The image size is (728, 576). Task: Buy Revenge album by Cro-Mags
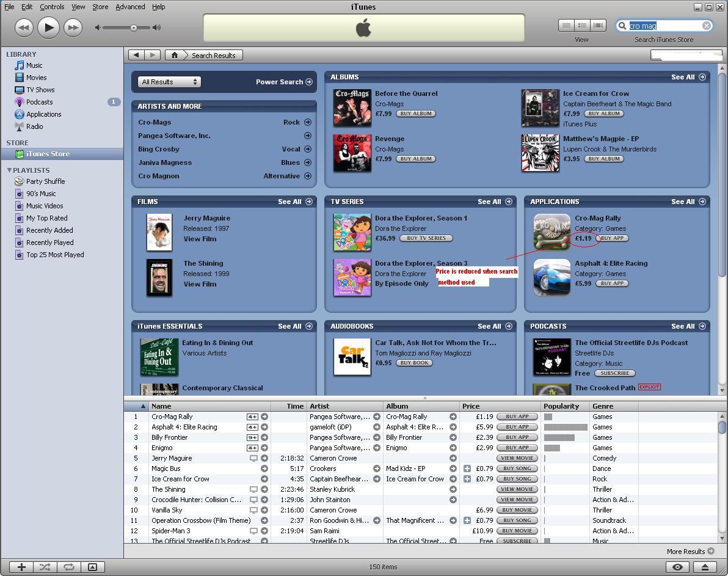click(416, 159)
